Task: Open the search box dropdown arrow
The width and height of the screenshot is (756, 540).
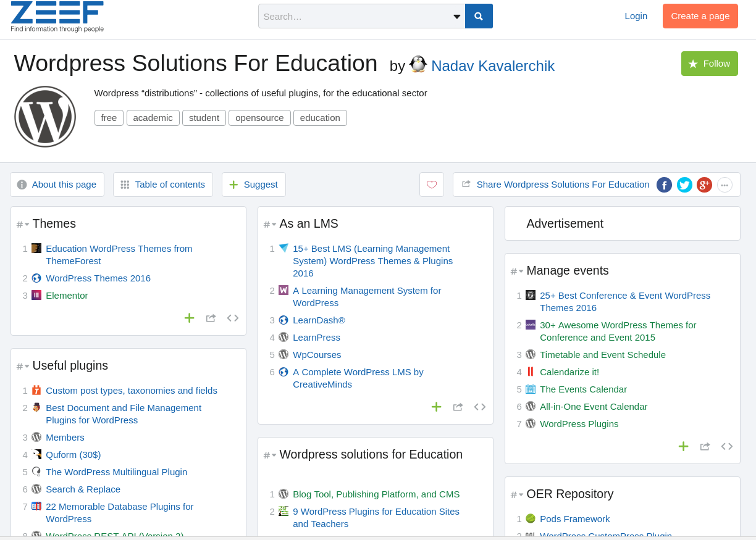Action: (x=457, y=17)
